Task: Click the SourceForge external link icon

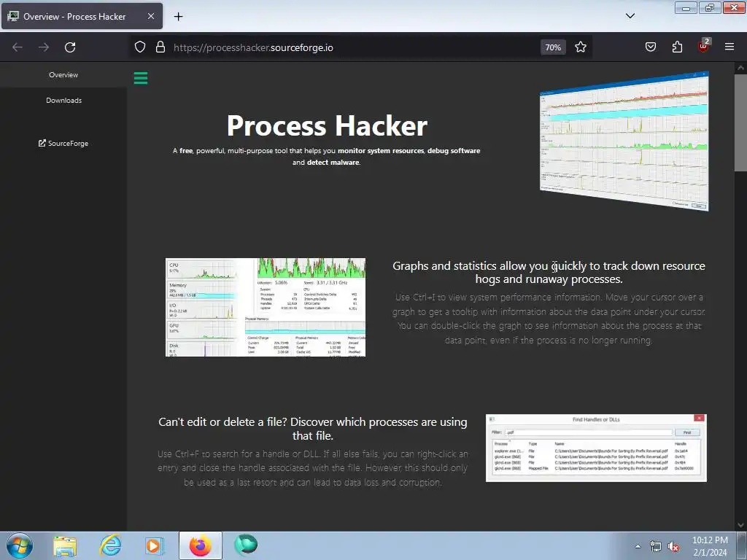Action: (x=42, y=143)
